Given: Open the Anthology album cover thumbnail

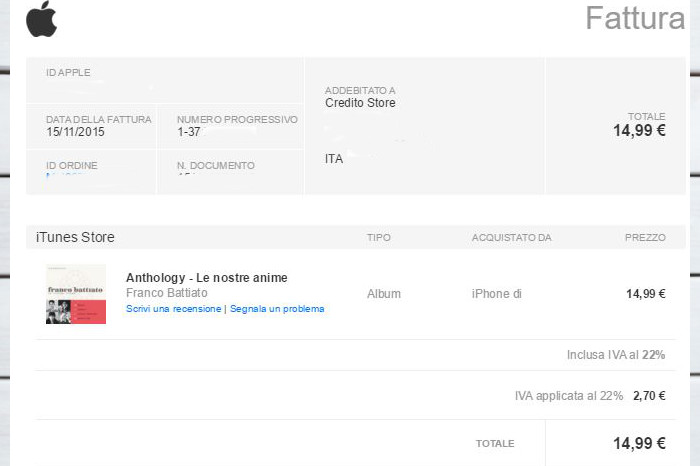Looking at the screenshot, I should click(x=76, y=294).
